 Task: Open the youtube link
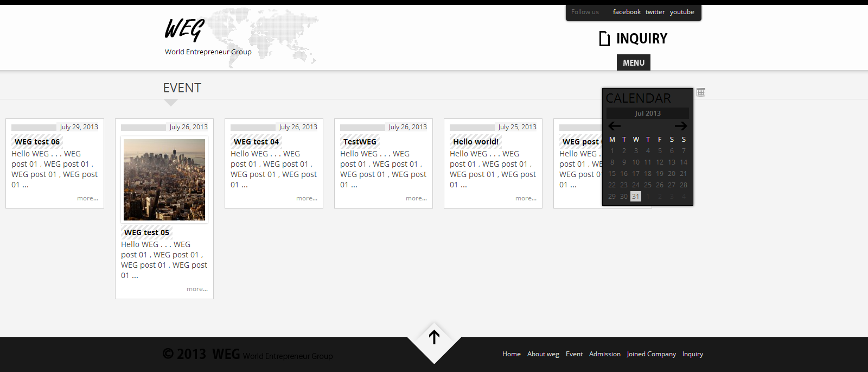point(682,12)
